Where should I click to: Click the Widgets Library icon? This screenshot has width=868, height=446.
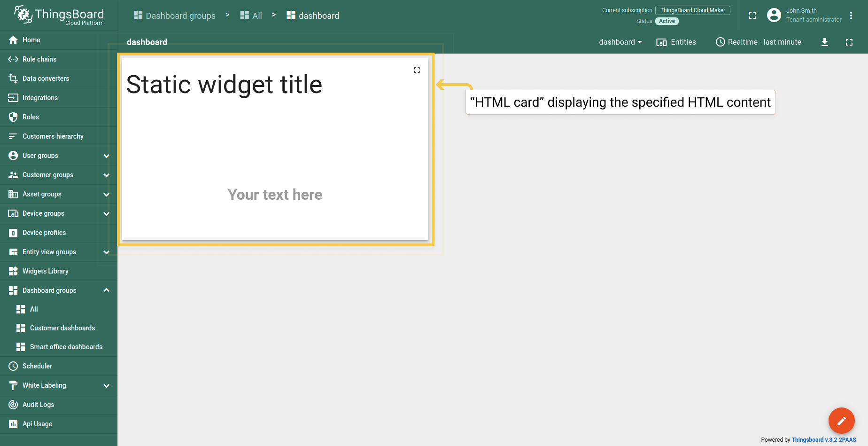pyautogui.click(x=13, y=271)
